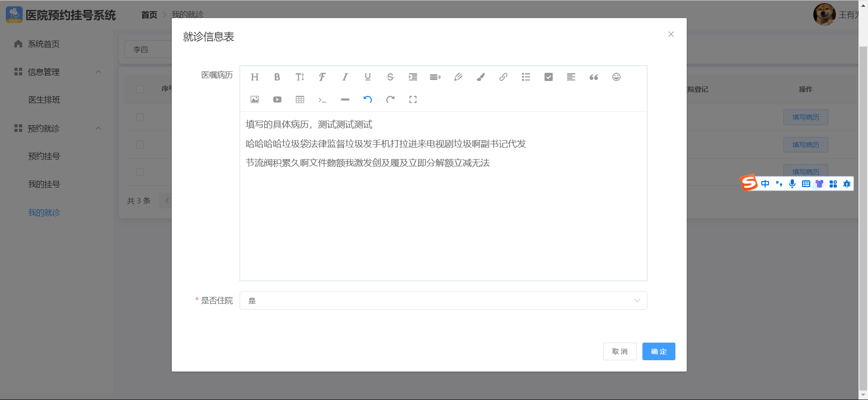Click the 取消 button
The height and width of the screenshot is (400, 868).
coord(619,351)
